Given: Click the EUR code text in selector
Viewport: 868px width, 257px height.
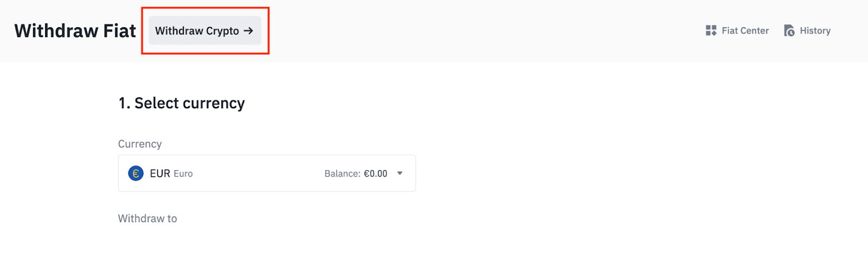Looking at the screenshot, I should click(x=160, y=174).
